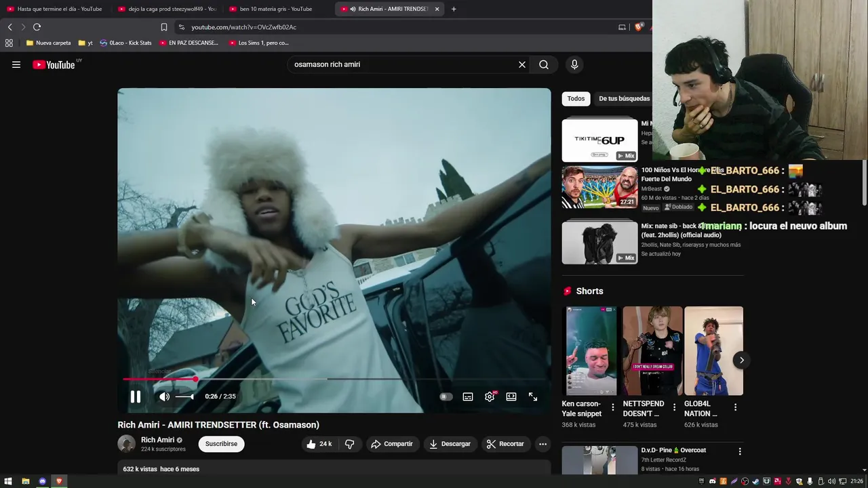868x488 pixels.
Task: Clear the search box with the X
Action: click(522, 64)
